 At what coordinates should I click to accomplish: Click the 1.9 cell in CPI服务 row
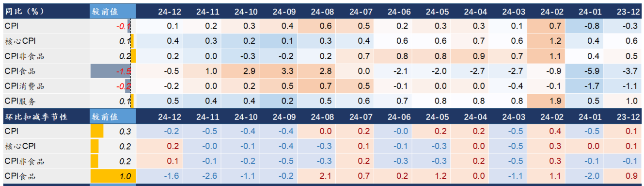click(x=555, y=101)
